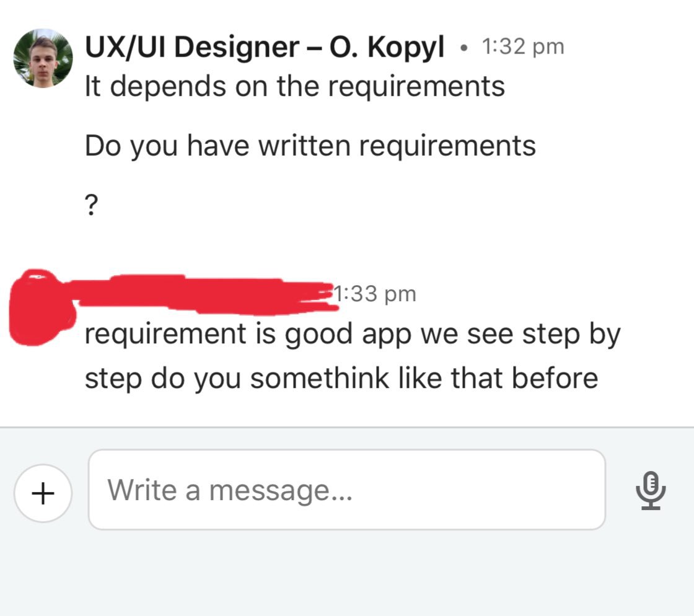This screenshot has width=694, height=616.
Task: Open sender name UX/UI Designer – O. Kopyl
Action: [x=264, y=48]
